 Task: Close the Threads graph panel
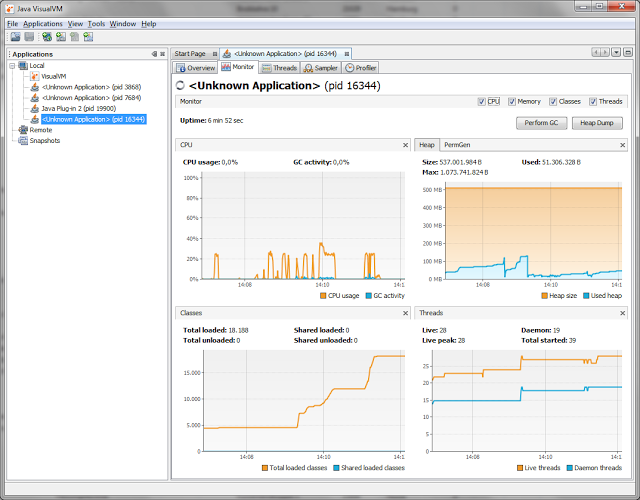coord(622,313)
